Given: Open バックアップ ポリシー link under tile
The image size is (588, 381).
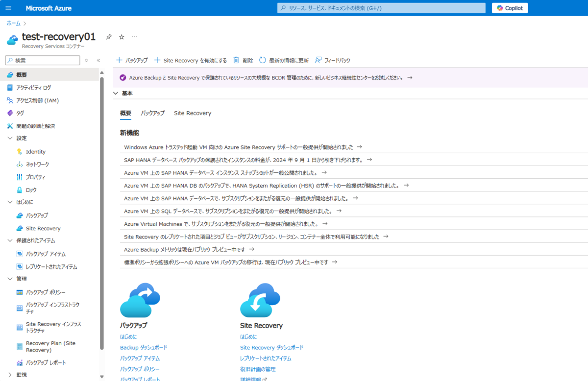Looking at the screenshot, I should click(140, 369).
